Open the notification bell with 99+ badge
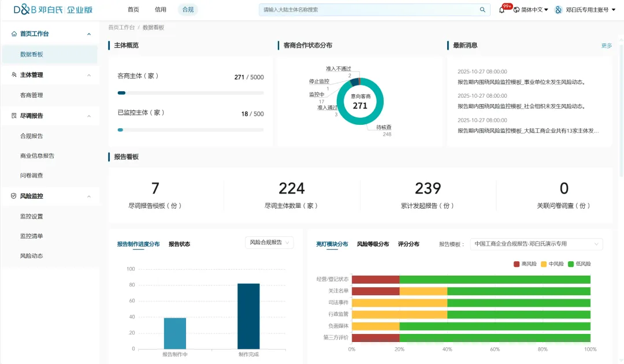 (502, 10)
